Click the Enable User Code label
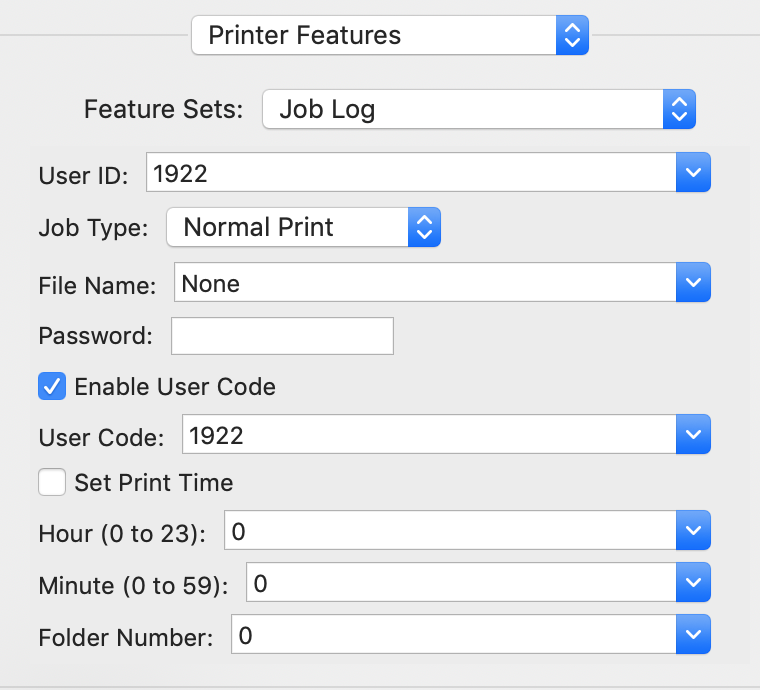The width and height of the screenshot is (760, 690). tap(175, 386)
